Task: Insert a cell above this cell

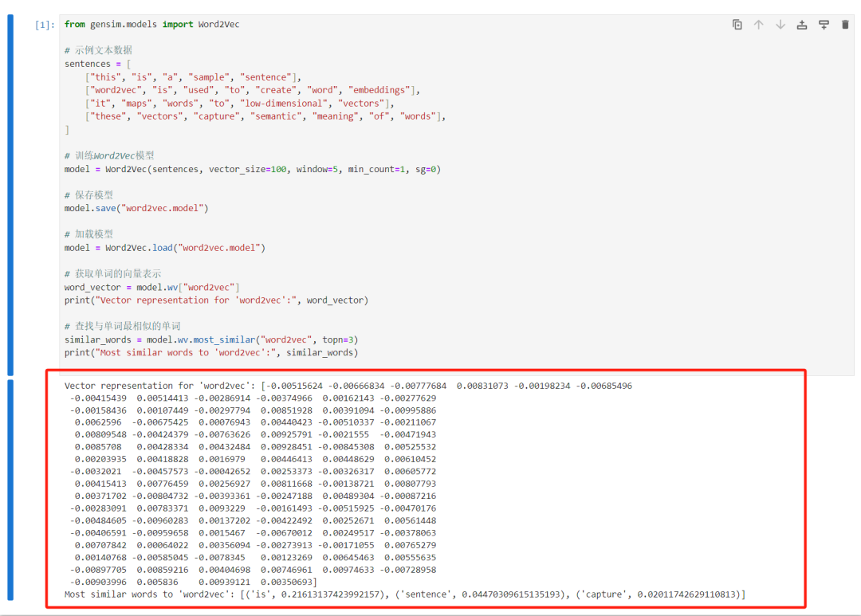Action: (x=802, y=25)
